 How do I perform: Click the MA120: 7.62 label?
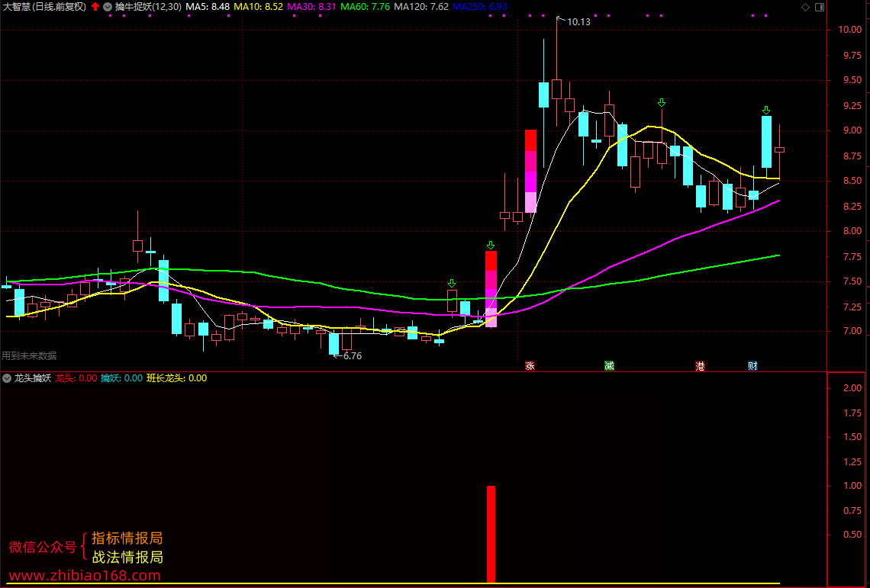421,7
